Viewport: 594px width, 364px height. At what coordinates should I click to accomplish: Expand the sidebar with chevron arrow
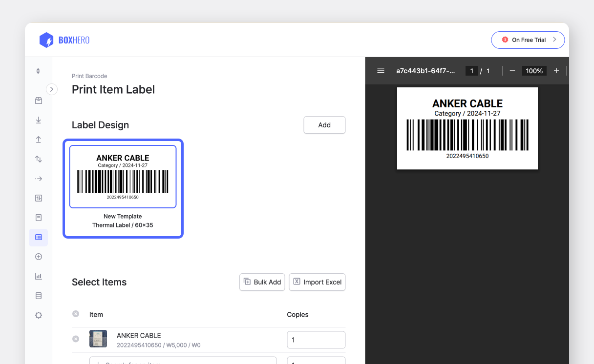(52, 89)
